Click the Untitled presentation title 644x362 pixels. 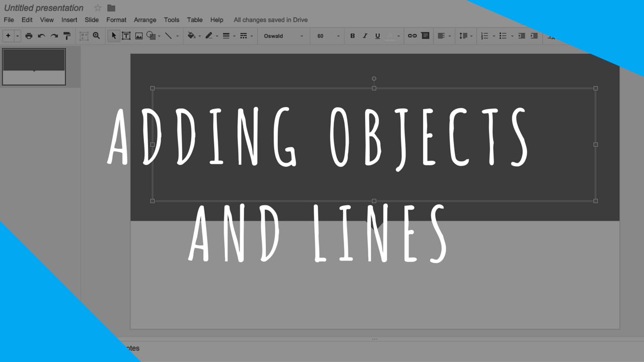point(44,8)
